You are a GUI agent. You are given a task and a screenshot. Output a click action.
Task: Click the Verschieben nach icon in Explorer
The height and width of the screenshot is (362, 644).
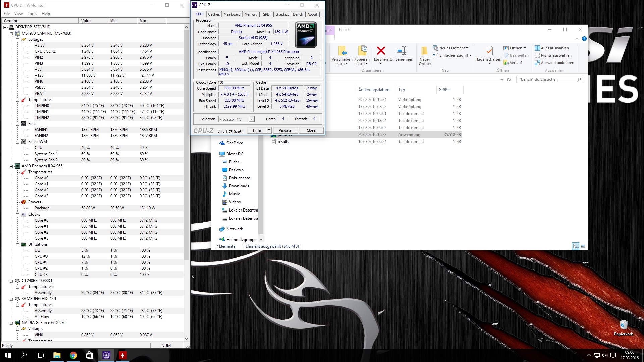pos(342,51)
